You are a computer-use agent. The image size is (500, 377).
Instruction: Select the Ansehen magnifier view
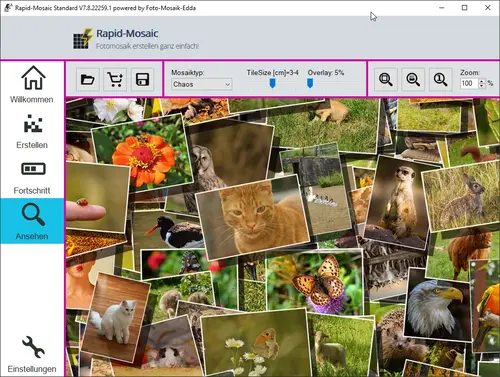(32, 221)
